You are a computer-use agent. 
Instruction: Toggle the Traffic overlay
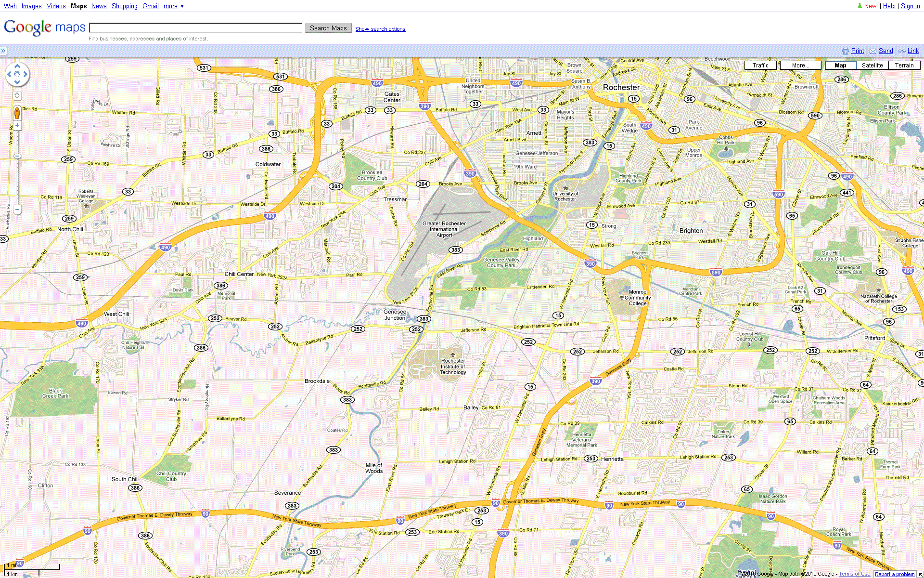coord(760,66)
